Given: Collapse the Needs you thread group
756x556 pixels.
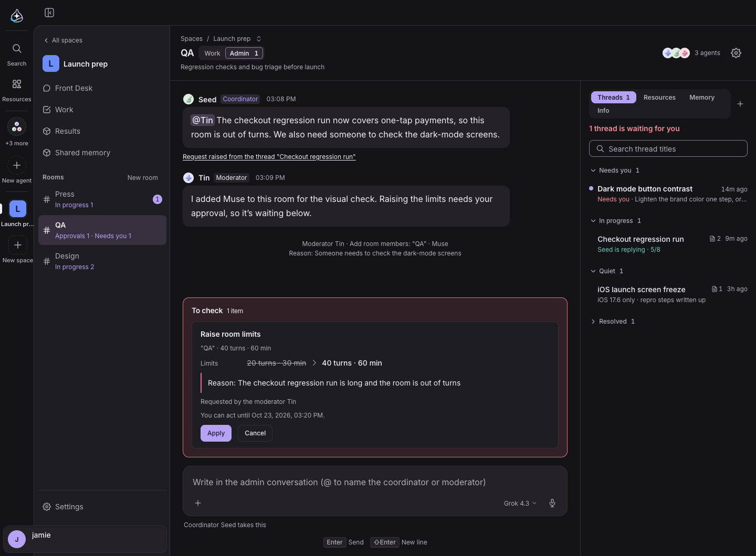Looking at the screenshot, I should tap(614, 170).
